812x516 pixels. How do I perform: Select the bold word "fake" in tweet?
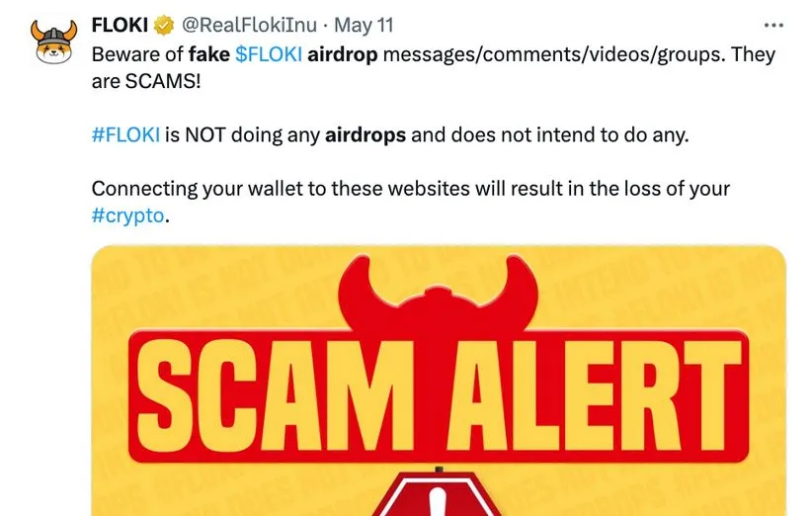(209, 54)
